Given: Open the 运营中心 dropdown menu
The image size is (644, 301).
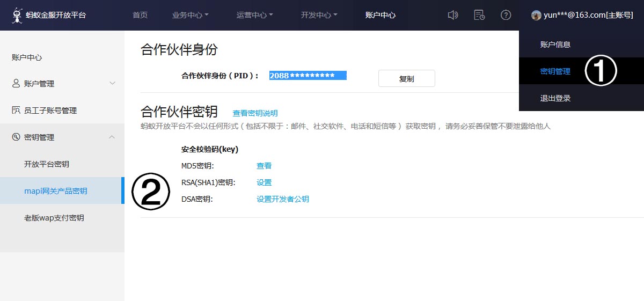Looking at the screenshot, I should (x=254, y=15).
